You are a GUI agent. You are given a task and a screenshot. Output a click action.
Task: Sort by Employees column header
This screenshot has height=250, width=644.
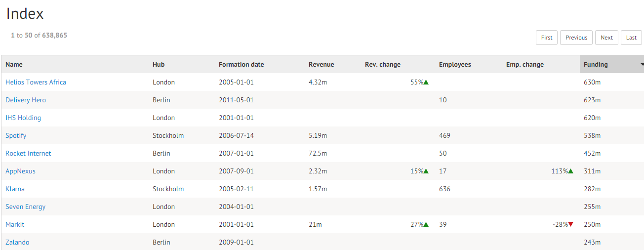[455, 65]
